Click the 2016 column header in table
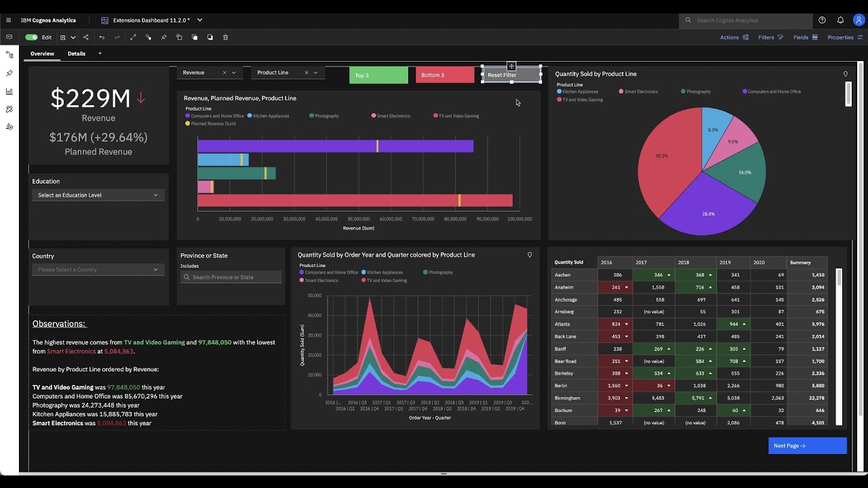 614,262
